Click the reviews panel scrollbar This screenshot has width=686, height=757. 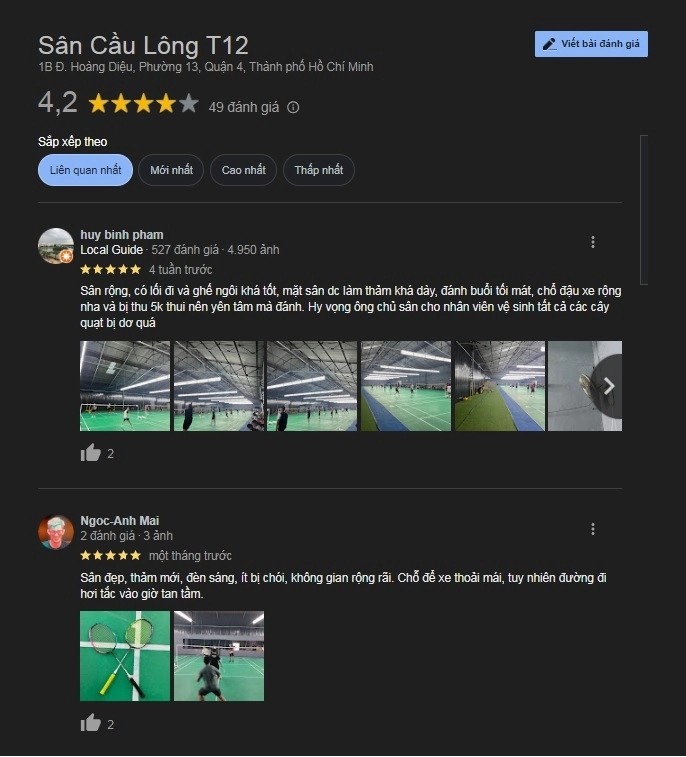tap(644, 210)
